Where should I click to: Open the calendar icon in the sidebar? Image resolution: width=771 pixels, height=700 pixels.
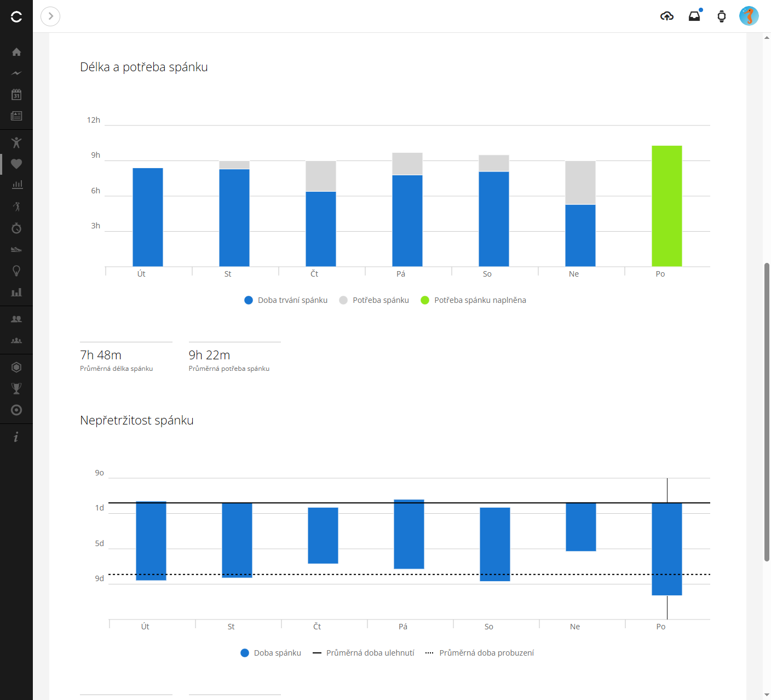click(16, 95)
